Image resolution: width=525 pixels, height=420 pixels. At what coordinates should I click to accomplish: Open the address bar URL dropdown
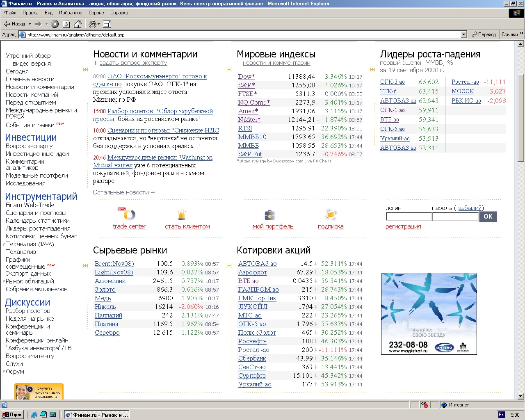coord(464,34)
